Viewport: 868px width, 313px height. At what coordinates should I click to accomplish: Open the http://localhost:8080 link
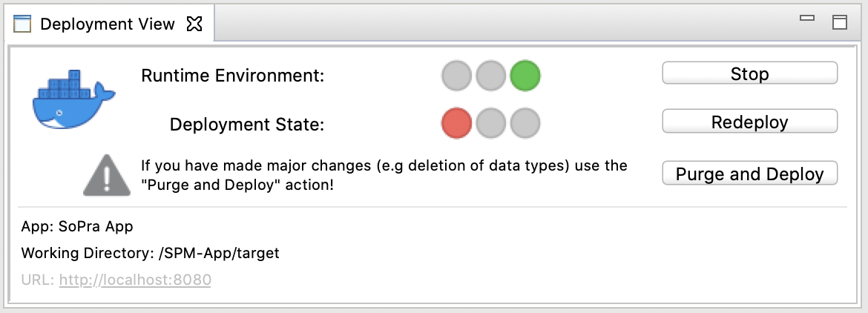point(135,280)
